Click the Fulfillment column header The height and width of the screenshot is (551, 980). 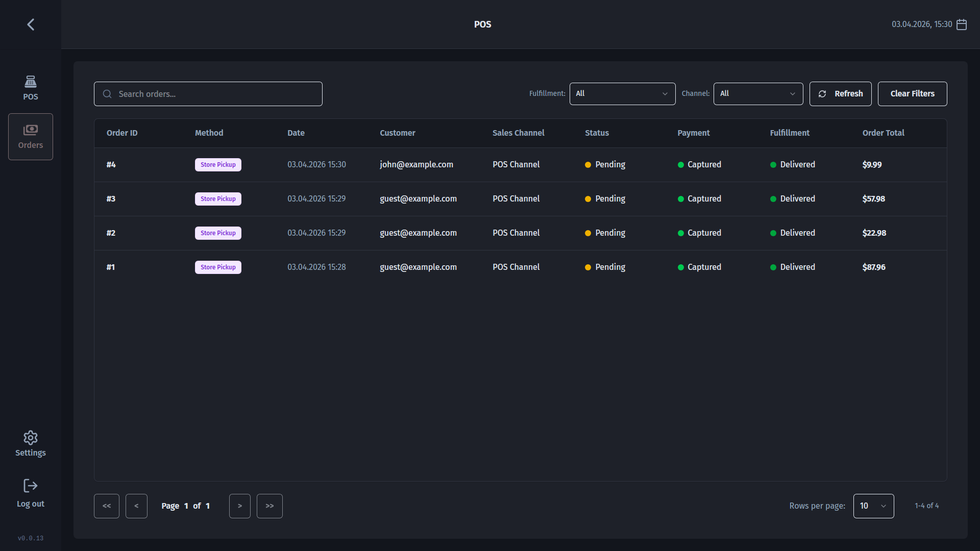[x=790, y=133]
